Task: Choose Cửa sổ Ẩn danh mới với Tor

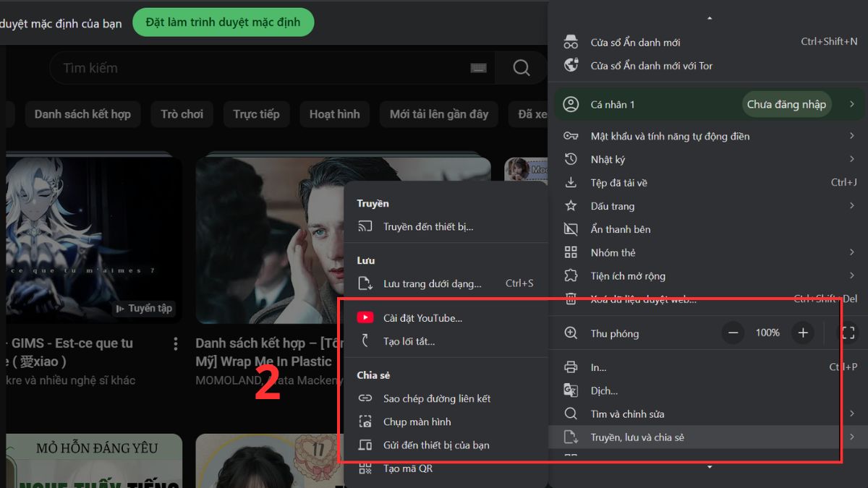Action: 708,65
